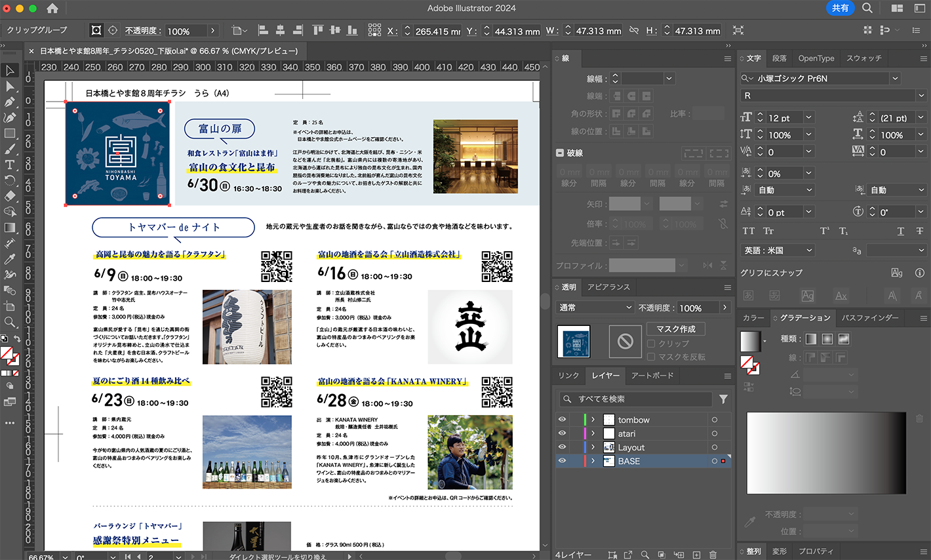Click create new layer icon

[696, 555]
